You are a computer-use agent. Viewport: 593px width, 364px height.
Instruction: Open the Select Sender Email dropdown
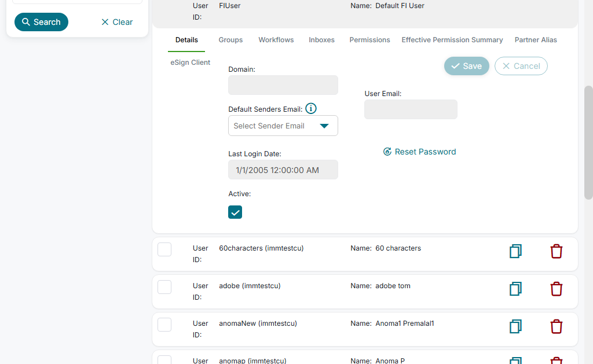pos(283,126)
